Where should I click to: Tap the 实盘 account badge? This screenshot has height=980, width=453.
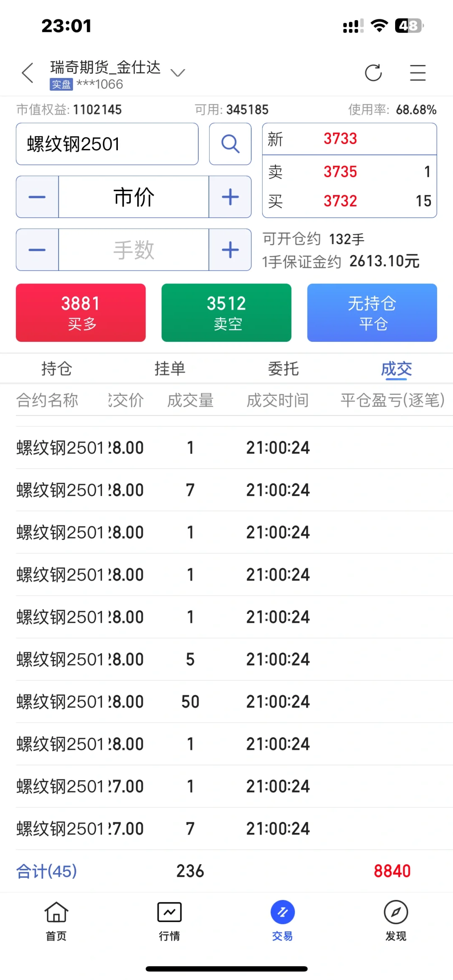pyautogui.click(x=61, y=84)
